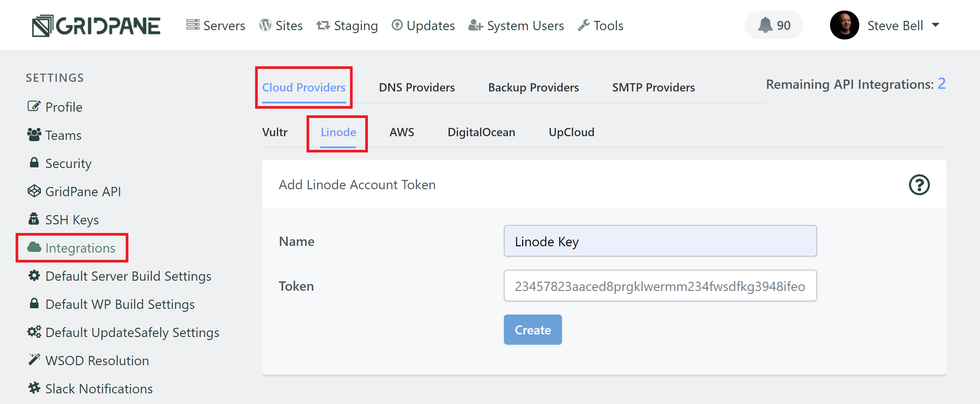The height and width of the screenshot is (404, 980).
Task: Click the Create button
Action: point(532,330)
